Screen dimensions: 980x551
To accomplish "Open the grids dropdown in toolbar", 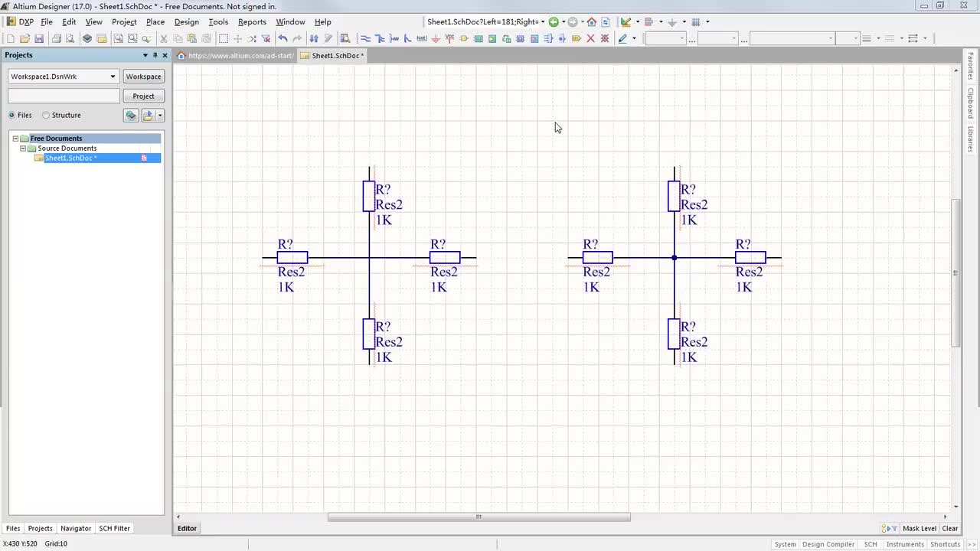I will pos(707,21).
